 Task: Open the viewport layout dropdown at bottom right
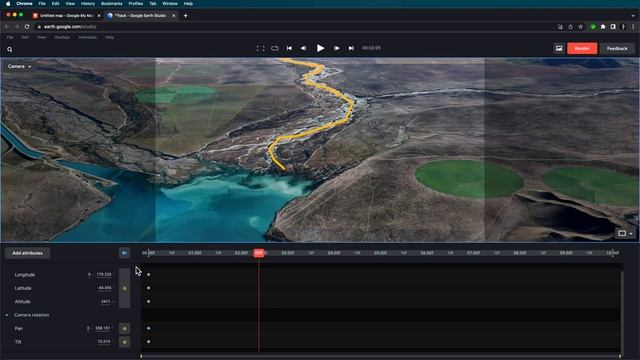point(625,233)
